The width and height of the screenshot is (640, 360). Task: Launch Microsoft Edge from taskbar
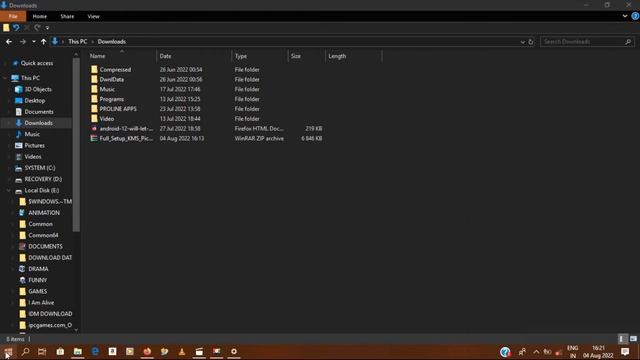95,351
